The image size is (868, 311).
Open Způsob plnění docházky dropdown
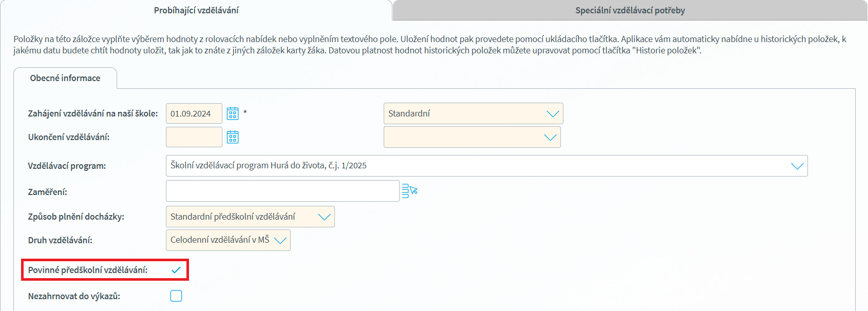click(x=324, y=217)
